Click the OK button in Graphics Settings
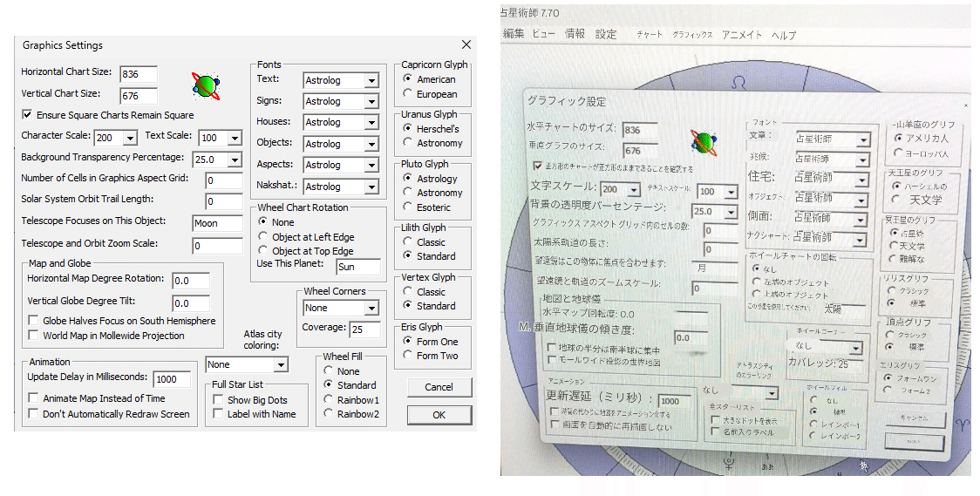 tap(439, 415)
